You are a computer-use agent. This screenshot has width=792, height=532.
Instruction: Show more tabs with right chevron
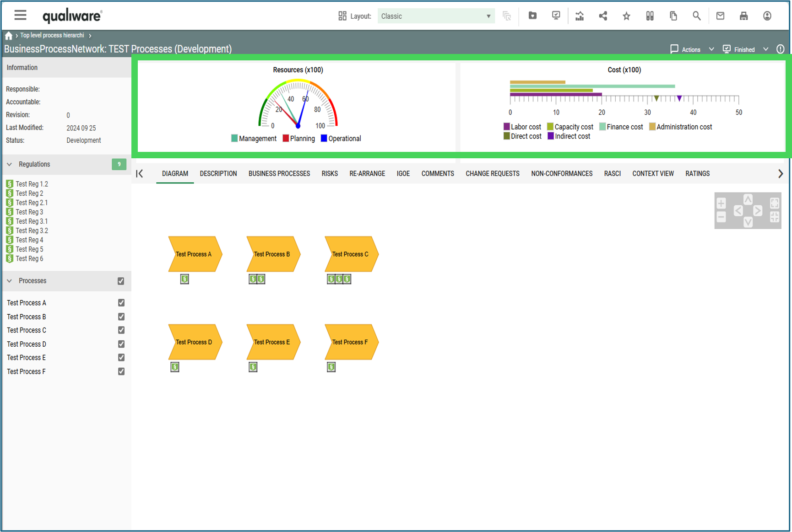(x=781, y=173)
